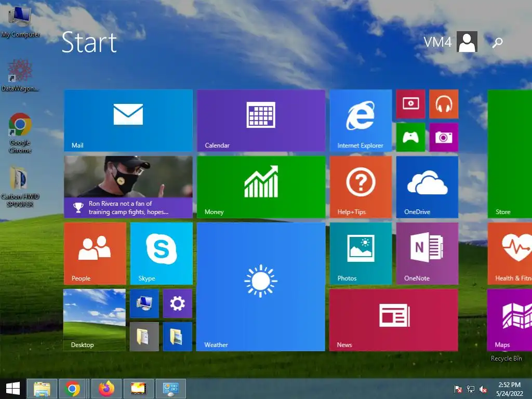
Task: Open the Control Panel taskbar icon
Action: click(x=171, y=389)
